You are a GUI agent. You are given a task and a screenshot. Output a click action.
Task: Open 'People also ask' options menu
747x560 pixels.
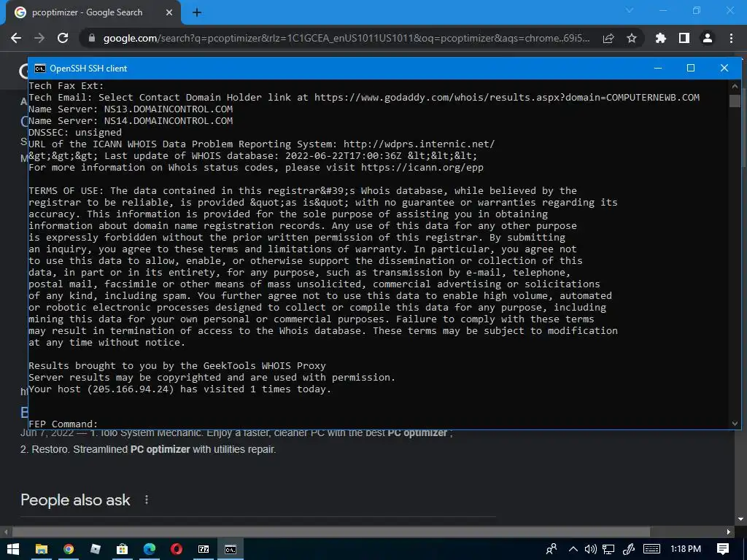pyautogui.click(x=147, y=499)
